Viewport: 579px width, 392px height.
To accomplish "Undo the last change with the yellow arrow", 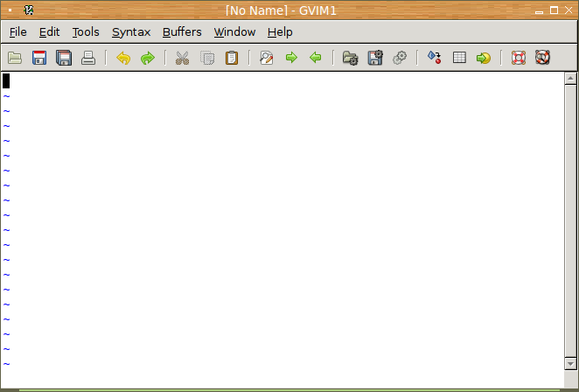I will pos(123,58).
